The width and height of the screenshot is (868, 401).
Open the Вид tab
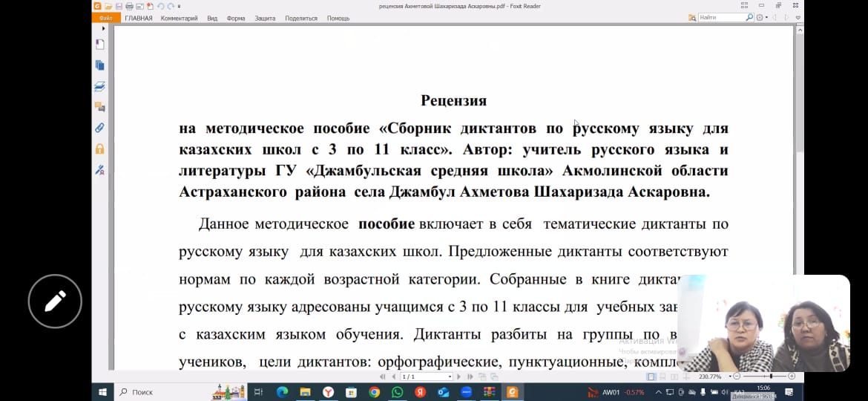pyautogui.click(x=212, y=19)
